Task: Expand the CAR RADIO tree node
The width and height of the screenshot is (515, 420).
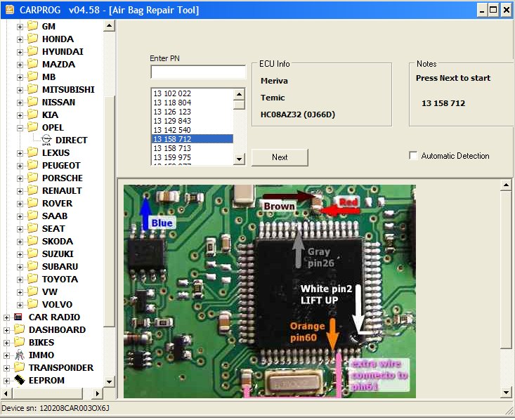Action: click(x=6, y=317)
